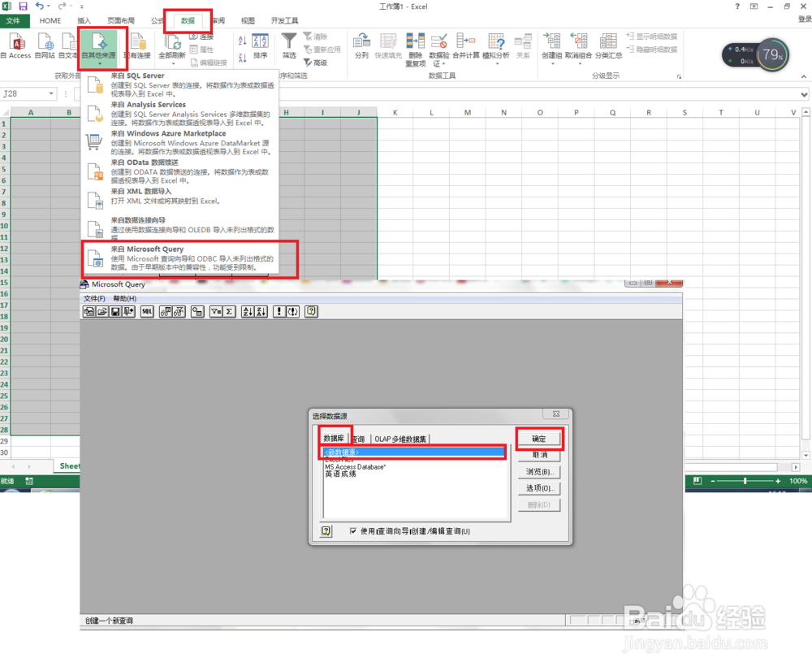Click Advanced (高级) filter button
Image resolution: width=812 pixels, height=671 pixels.
[x=316, y=63]
